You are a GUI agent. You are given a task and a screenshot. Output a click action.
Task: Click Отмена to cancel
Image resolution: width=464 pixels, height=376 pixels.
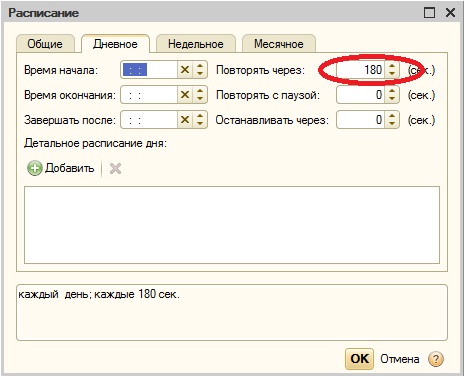click(x=400, y=359)
